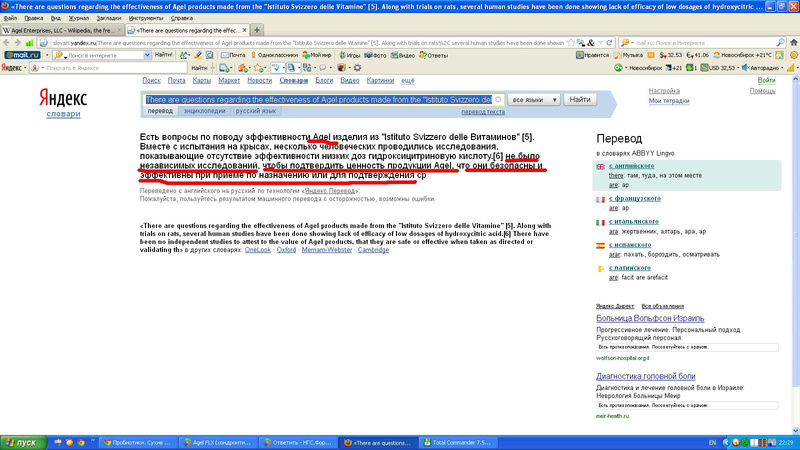Click the Авторадио speaker icon
The height and width of the screenshot is (450, 800).
(x=745, y=67)
